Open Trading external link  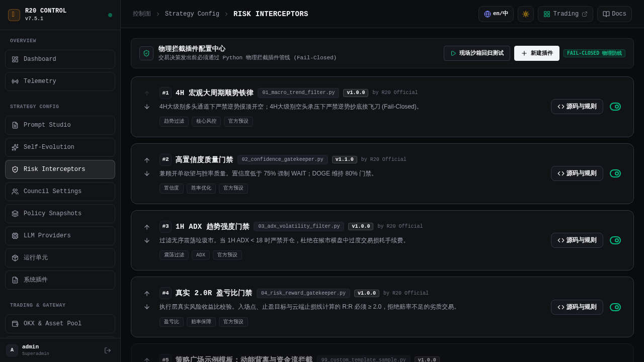pos(566,14)
